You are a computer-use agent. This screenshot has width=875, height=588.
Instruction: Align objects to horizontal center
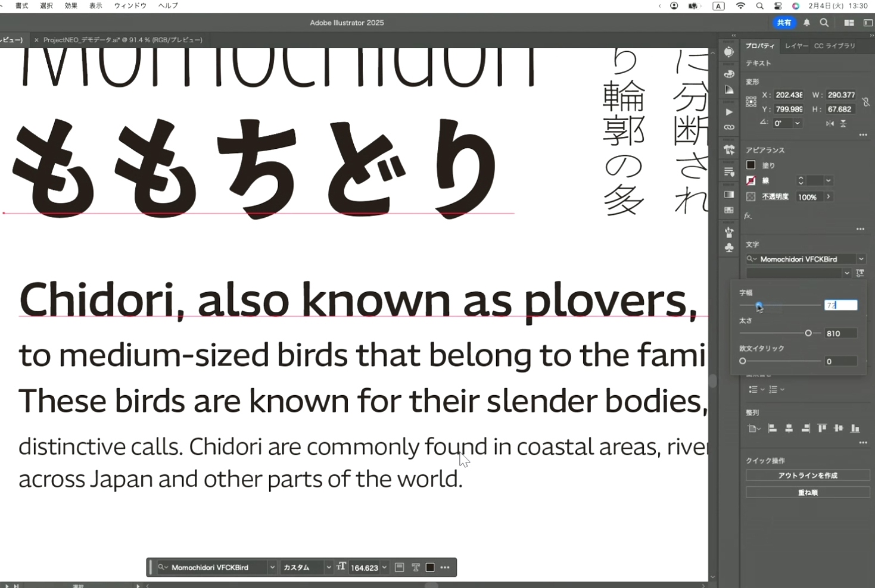coord(789,428)
